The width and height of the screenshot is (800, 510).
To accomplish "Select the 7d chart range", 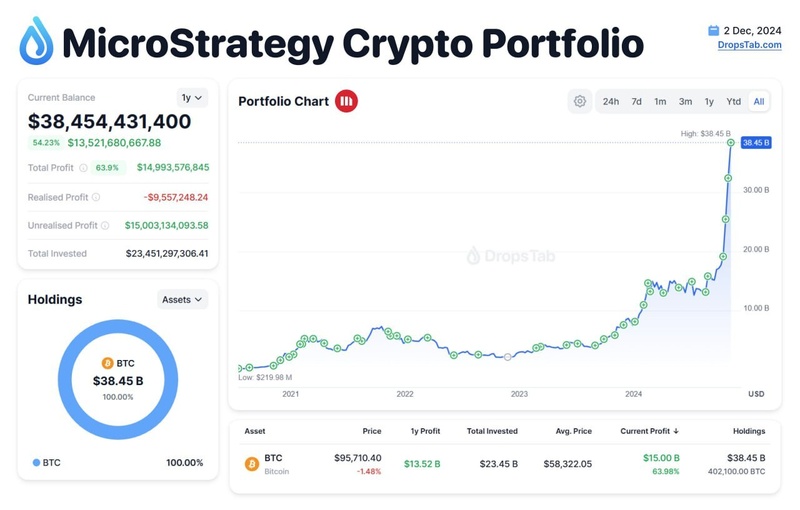I will pos(636,101).
